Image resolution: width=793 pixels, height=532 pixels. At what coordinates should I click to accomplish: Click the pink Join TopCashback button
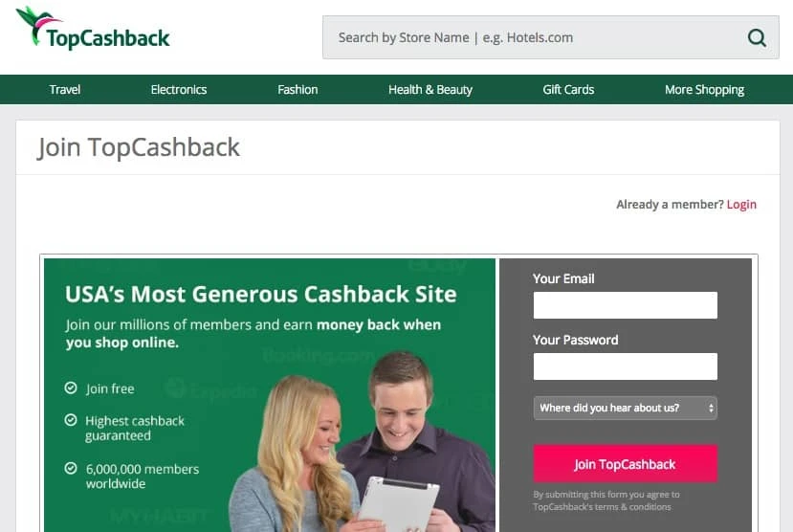[x=625, y=464]
